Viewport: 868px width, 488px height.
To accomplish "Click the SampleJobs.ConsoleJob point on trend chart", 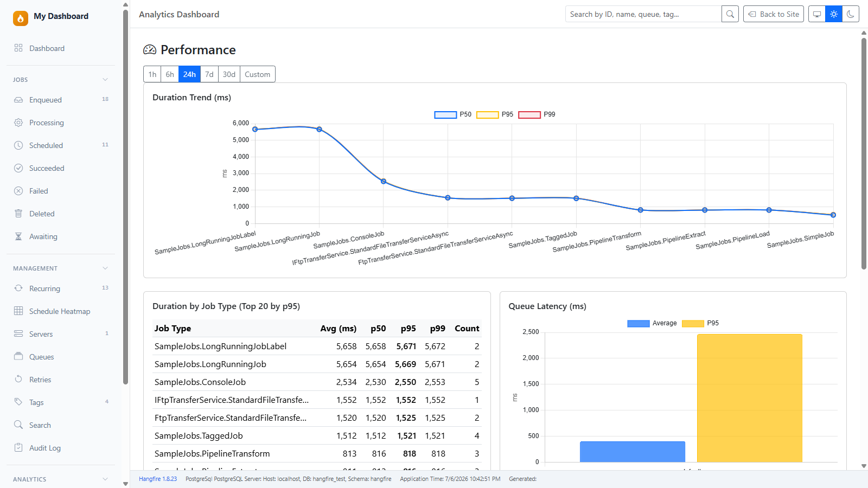I will 384,181.
